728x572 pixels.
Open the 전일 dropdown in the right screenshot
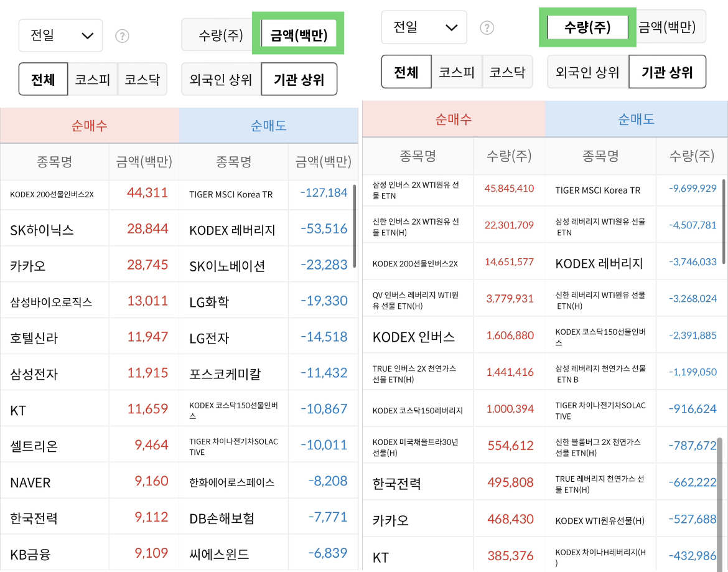pyautogui.click(x=424, y=27)
